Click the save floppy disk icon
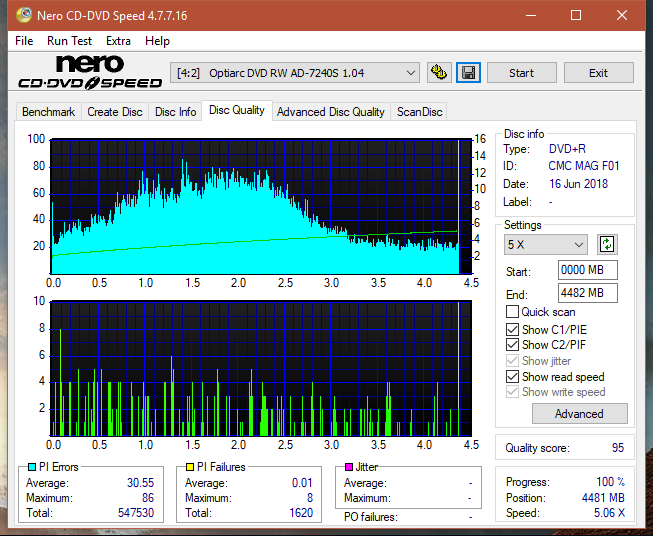 point(469,73)
